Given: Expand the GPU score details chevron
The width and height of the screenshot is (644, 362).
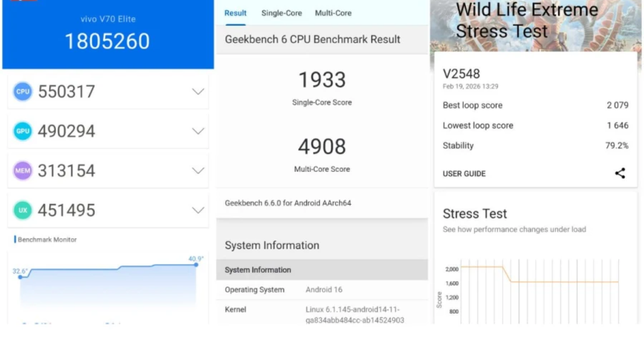Looking at the screenshot, I should (198, 131).
